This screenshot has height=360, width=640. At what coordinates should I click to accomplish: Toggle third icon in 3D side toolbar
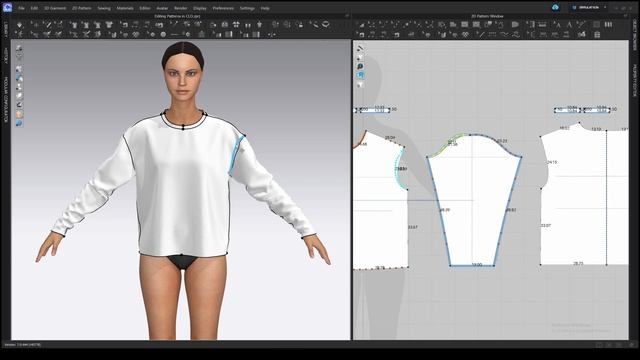pos(19,69)
